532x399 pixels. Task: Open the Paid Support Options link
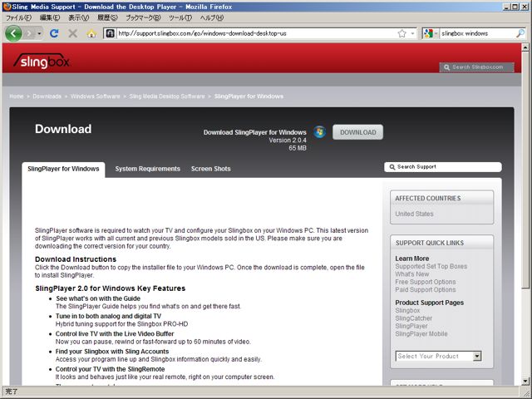[426, 290]
